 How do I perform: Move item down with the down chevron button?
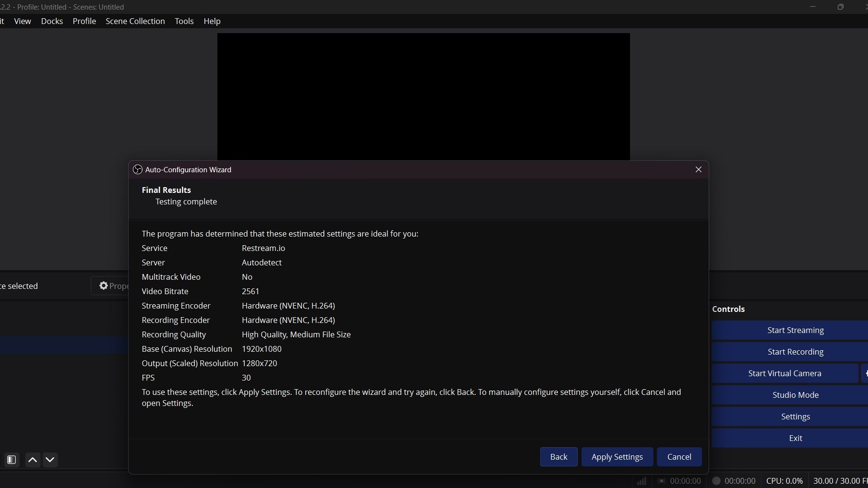click(x=50, y=460)
